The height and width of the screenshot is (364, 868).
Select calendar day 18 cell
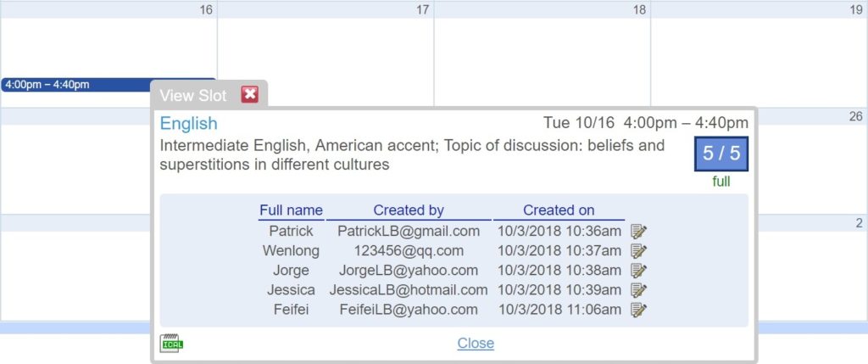coord(542,54)
